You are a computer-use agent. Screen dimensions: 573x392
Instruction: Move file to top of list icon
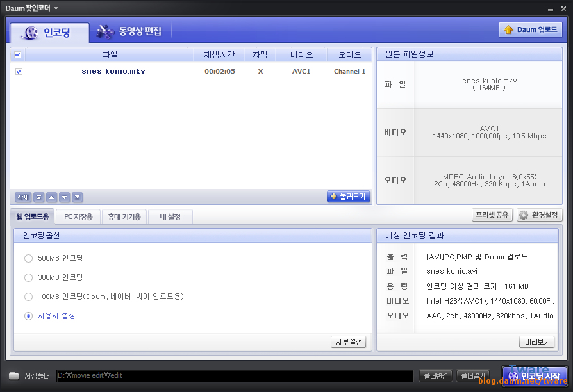[38, 197]
